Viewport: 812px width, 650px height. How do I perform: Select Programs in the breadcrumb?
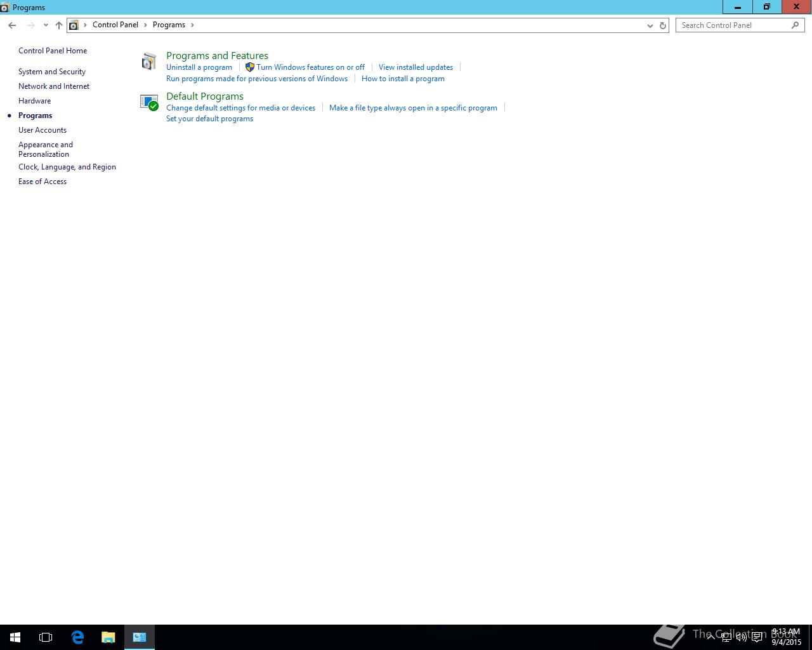pos(169,25)
